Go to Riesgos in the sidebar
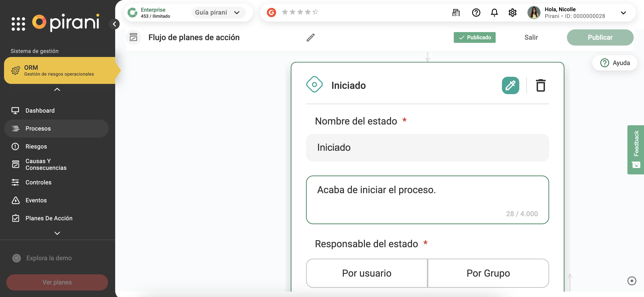The height and width of the screenshot is (297, 644). (36, 146)
